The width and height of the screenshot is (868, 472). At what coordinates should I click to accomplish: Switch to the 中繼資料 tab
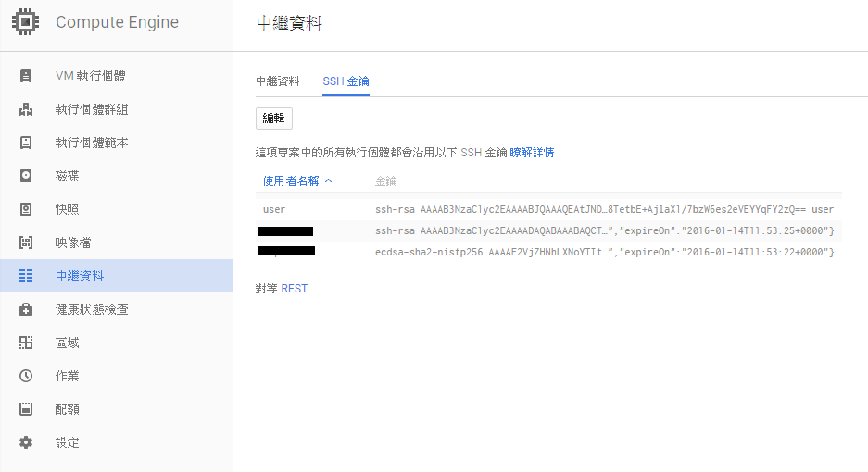[x=278, y=81]
